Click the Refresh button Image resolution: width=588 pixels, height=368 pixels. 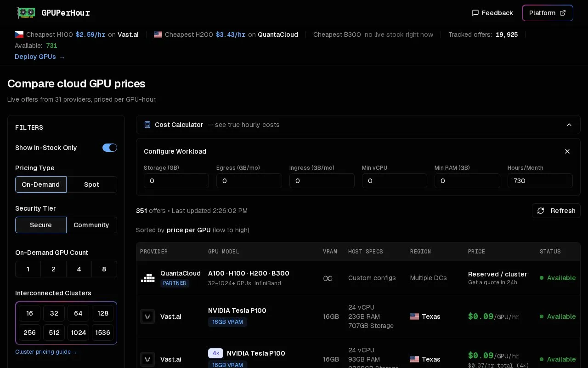click(556, 211)
